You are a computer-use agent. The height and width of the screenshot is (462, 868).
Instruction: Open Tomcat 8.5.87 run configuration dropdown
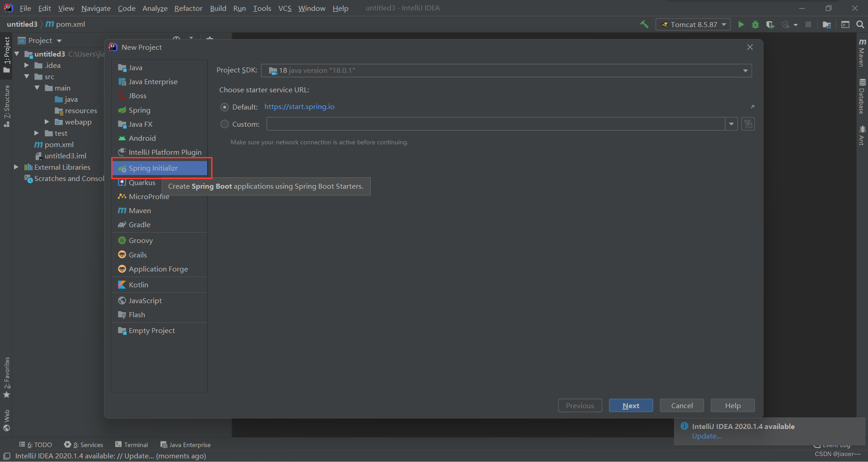(x=693, y=24)
